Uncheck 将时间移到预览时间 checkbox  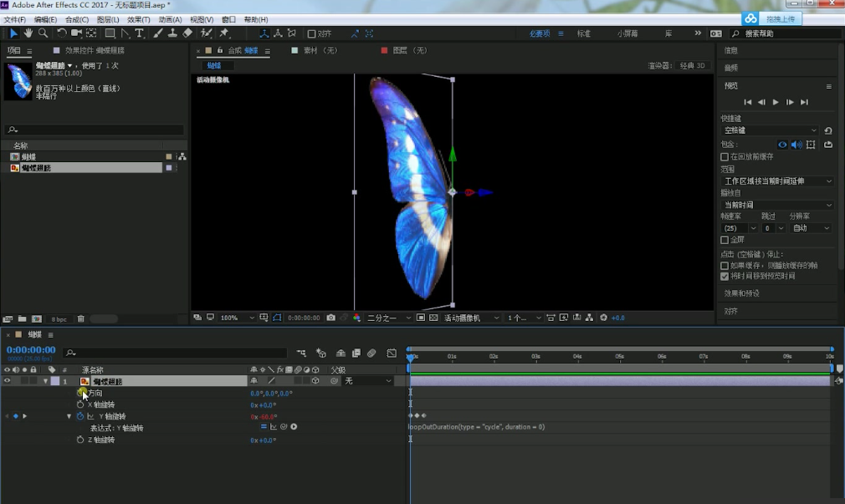pos(725,276)
